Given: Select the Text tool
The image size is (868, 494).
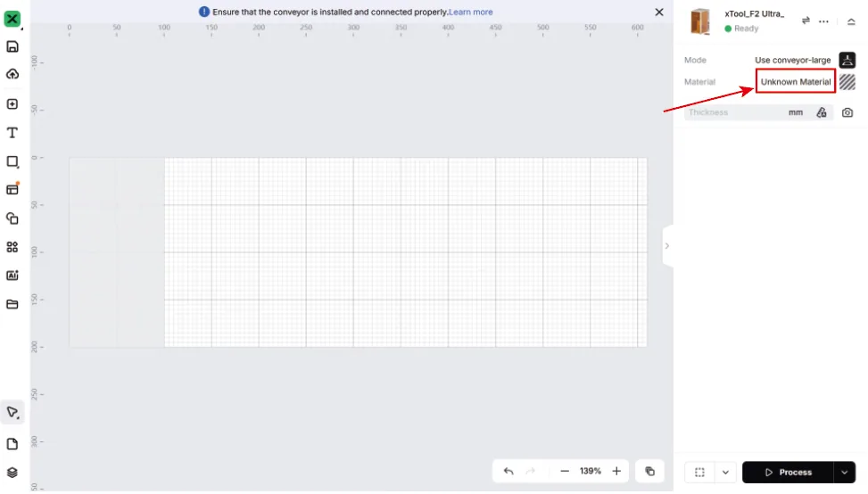Looking at the screenshot, I should click(x=12, y=133).
